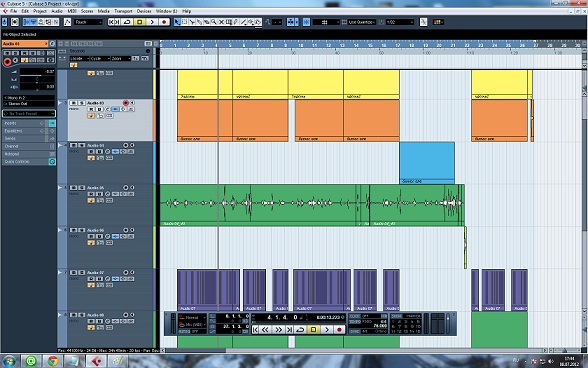Go to project start on transport panel

255,330
